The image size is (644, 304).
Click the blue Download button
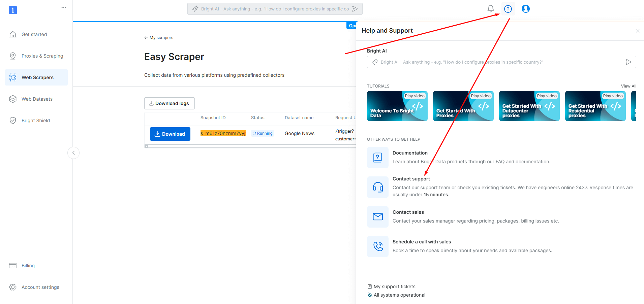(x=170, y=134)
